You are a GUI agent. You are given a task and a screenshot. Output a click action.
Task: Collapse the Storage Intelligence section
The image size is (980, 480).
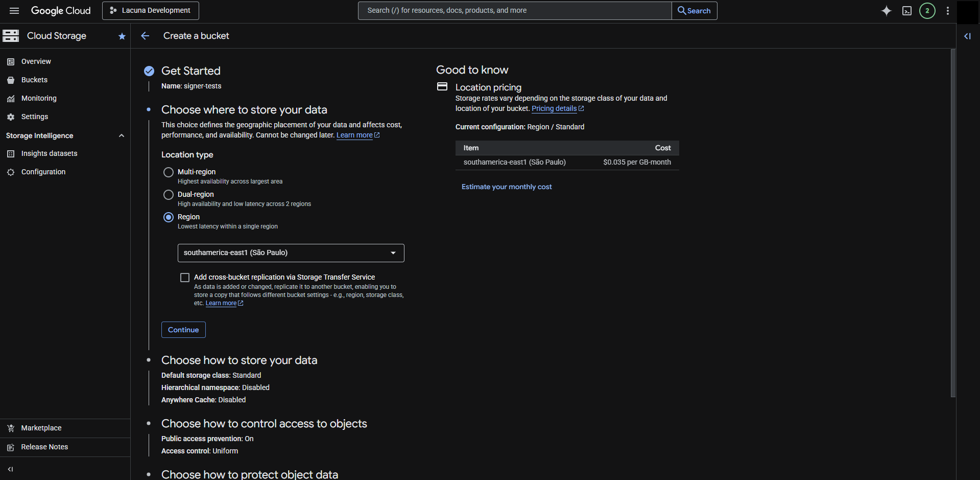tap(121, 135)
